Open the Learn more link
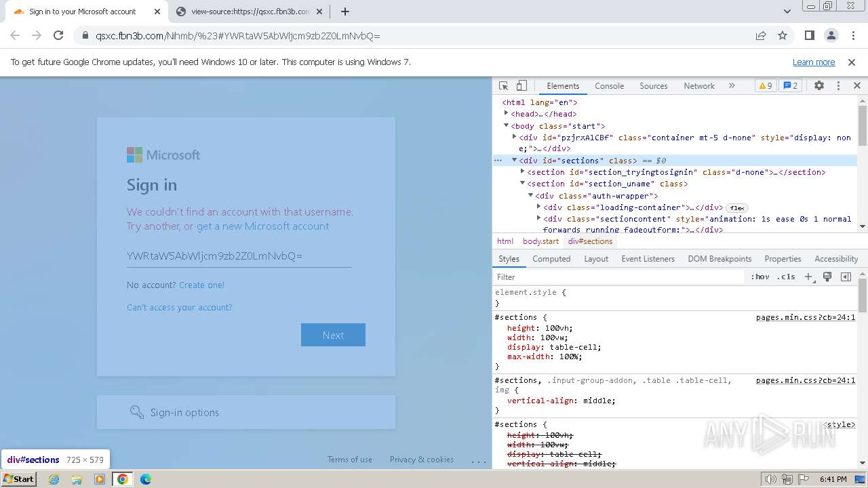This screenshot has height=488, width=868. 814,62
